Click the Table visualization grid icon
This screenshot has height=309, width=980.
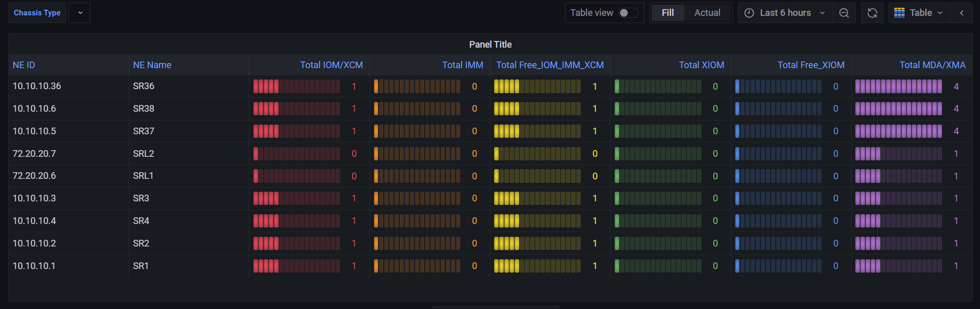click(899, 13)
